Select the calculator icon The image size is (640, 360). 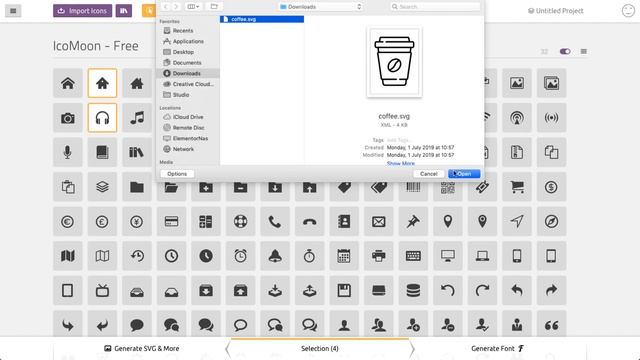click(206, 222)
